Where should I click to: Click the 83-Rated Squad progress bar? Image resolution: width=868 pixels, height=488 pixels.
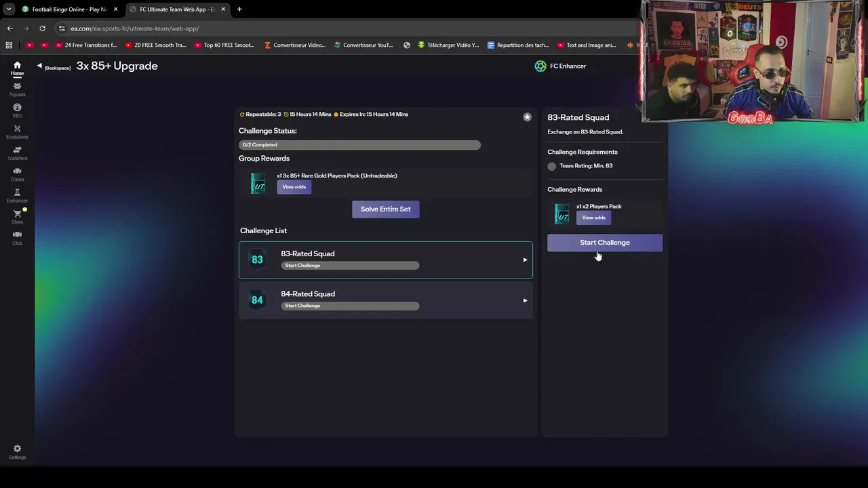tap(350, 266)
